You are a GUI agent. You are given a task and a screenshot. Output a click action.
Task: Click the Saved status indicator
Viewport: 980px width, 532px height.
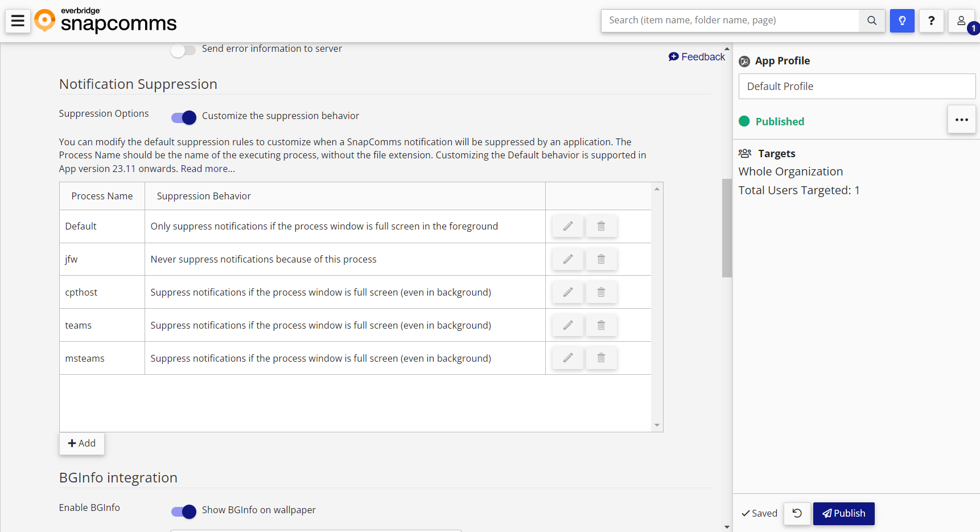pos(759,513)
